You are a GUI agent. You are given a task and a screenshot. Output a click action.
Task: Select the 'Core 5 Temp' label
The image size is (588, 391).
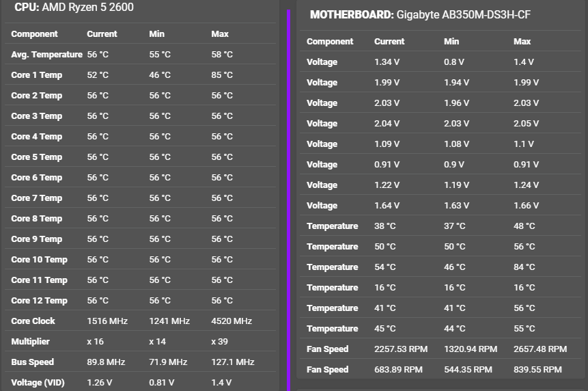tap(36, 157)
